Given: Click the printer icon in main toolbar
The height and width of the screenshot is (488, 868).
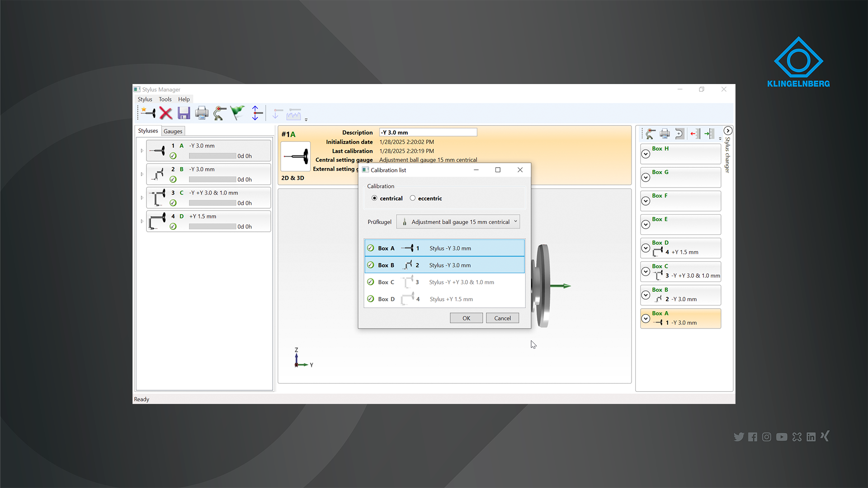Looking at the screenshot, I should tap(202, 113).
